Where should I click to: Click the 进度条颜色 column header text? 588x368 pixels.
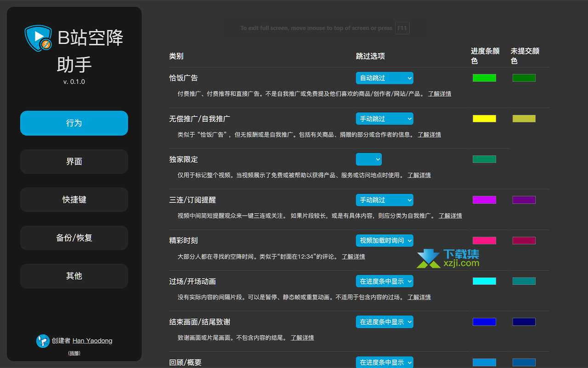pos(485,56)
